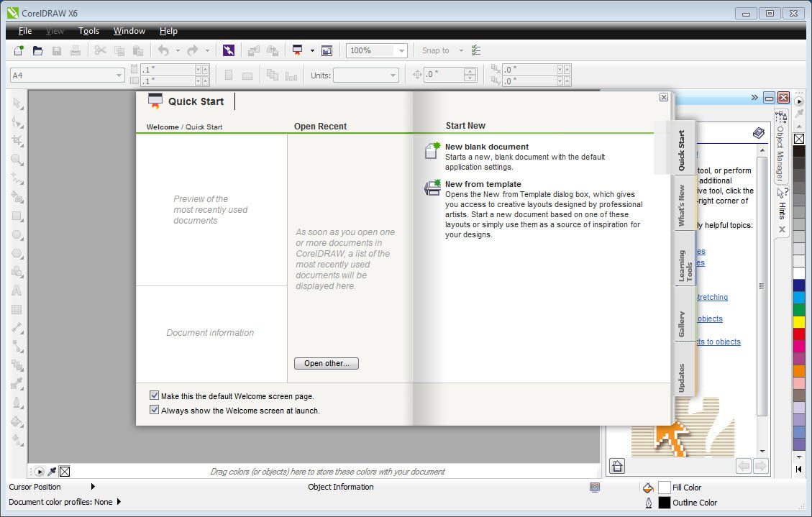Image resolution: width=812 pixels, height=517 pixels.
Task: Click the New blank document icon
Action: point(432,150)
